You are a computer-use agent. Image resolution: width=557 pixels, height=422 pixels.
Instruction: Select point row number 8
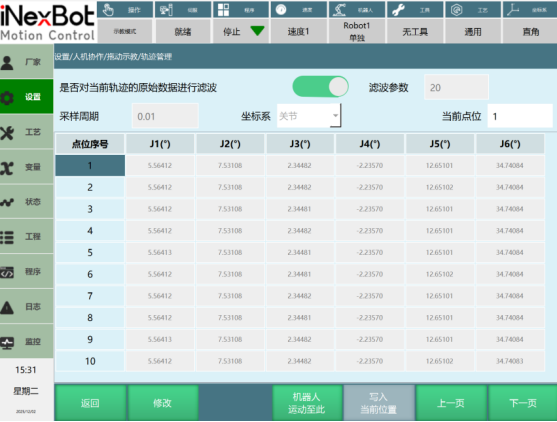[90, 318]
